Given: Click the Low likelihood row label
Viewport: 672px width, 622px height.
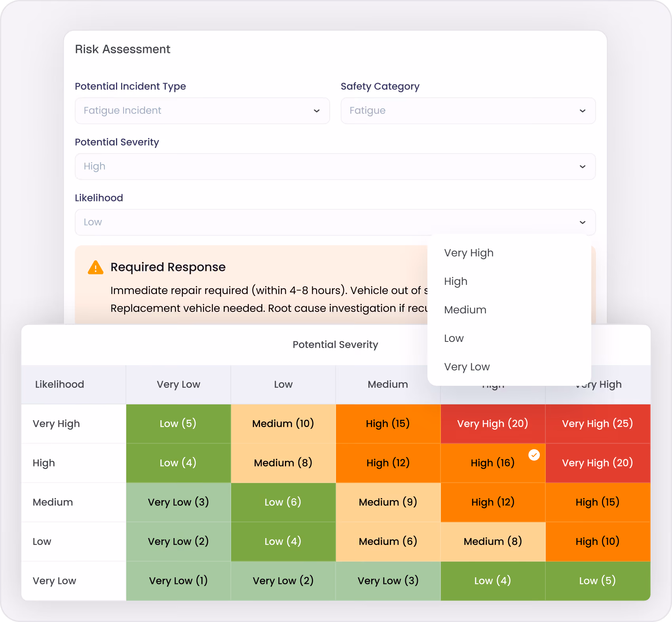Looking at the screenshot, I should [x=42, y=542].
